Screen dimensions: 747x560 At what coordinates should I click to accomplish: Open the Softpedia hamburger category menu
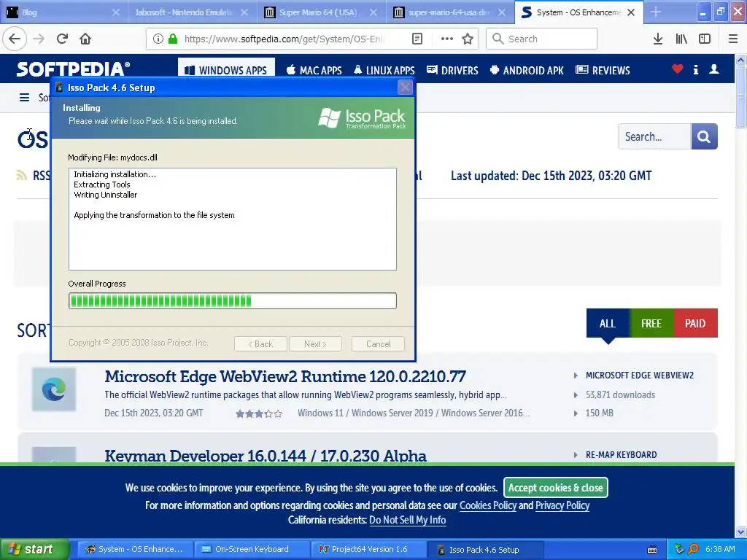click(x=24, y=98)
